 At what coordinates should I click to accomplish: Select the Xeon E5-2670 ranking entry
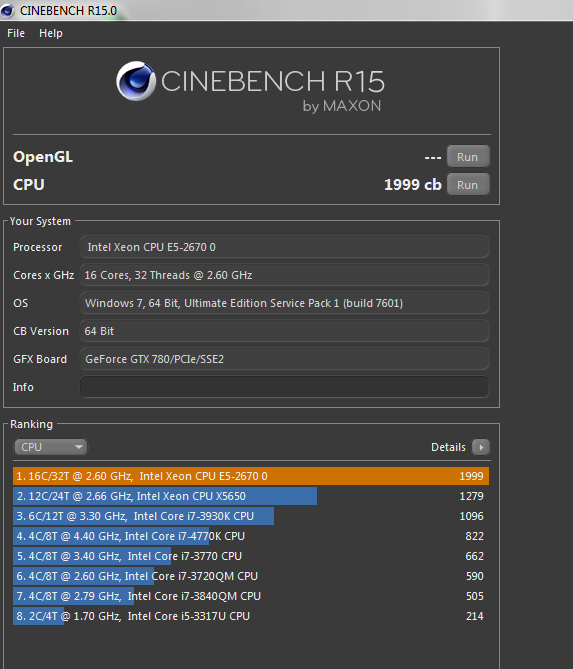(251, 476)
